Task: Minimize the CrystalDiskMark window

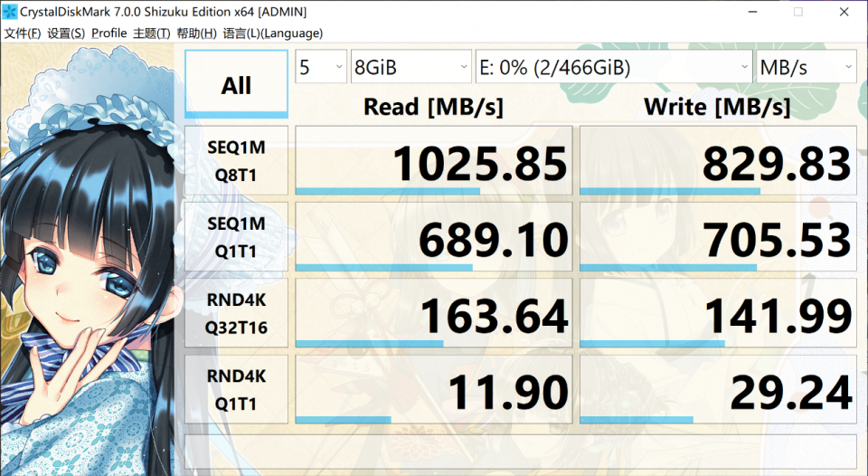Action: pyautogui.click(x=751, y=12)
